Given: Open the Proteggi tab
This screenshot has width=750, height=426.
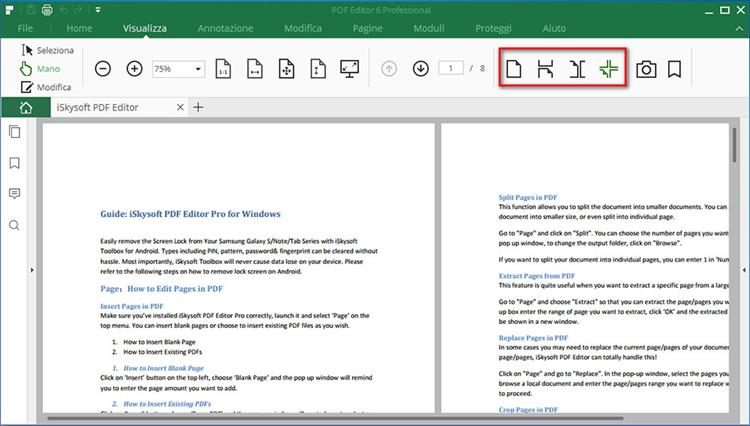Looking at the screenshot, I should (x=493, y=28).
